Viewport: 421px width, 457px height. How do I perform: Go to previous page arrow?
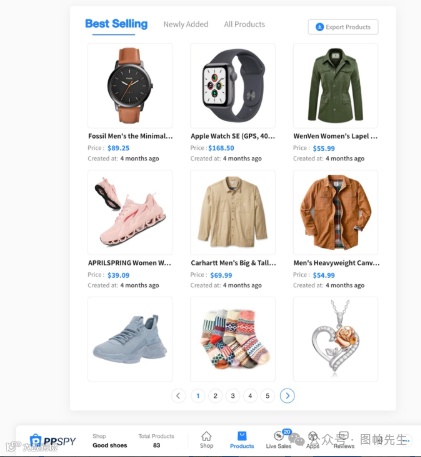(178, 396)
